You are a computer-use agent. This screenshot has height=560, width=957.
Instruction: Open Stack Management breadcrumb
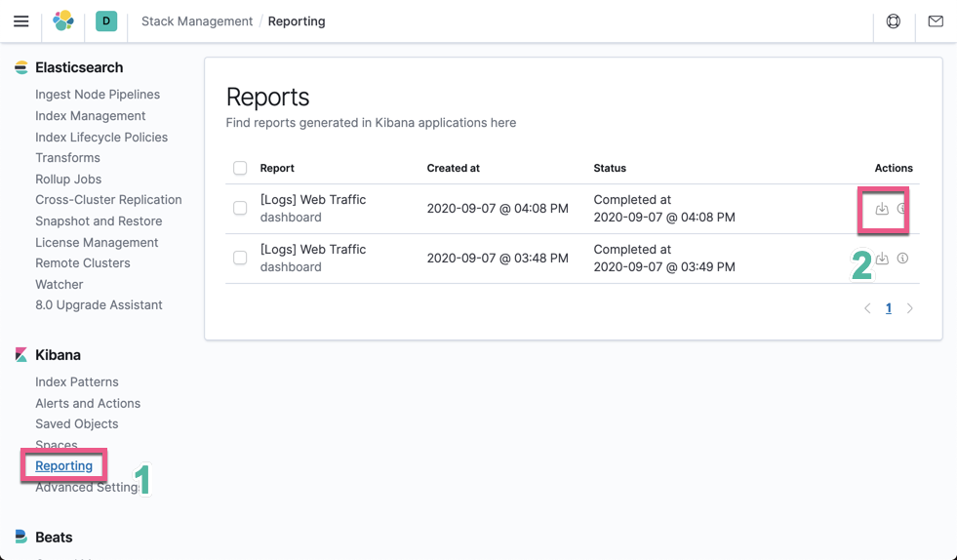(197, 21)
